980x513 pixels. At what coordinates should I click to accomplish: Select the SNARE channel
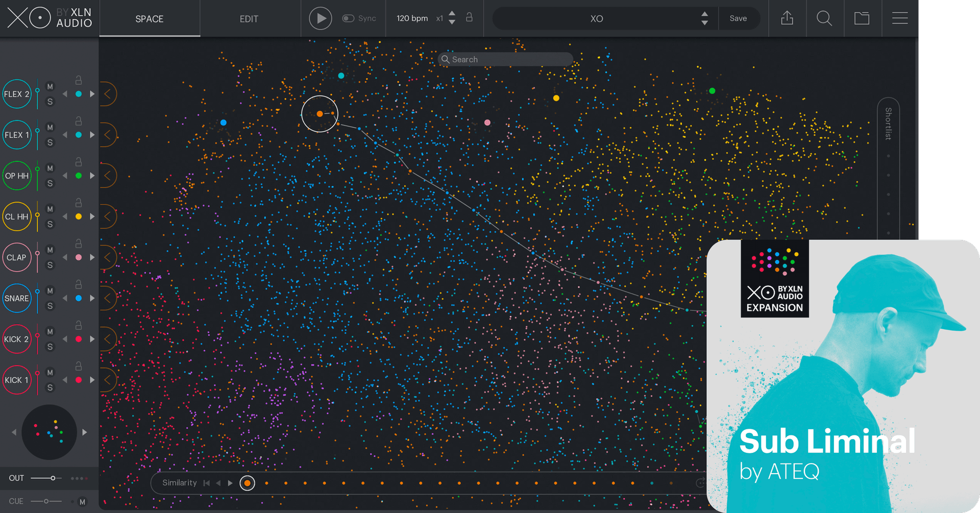[17, 298]
